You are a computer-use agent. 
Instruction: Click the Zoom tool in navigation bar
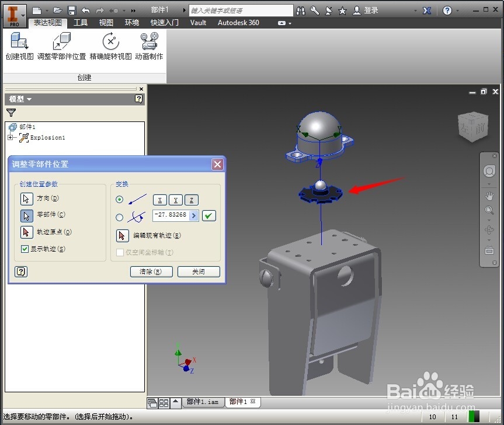489,210
